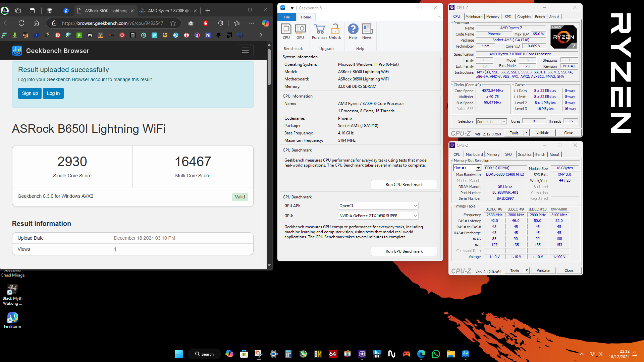Image resolution: width=644 pixels, height=362 pixels.
Task: Go to home page via Edge home icon
Action: (36, 23)
